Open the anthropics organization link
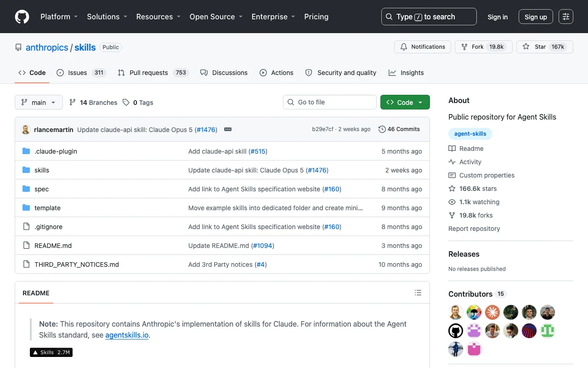The width and height of the screenshot is (588, 368). click(47, 47)
